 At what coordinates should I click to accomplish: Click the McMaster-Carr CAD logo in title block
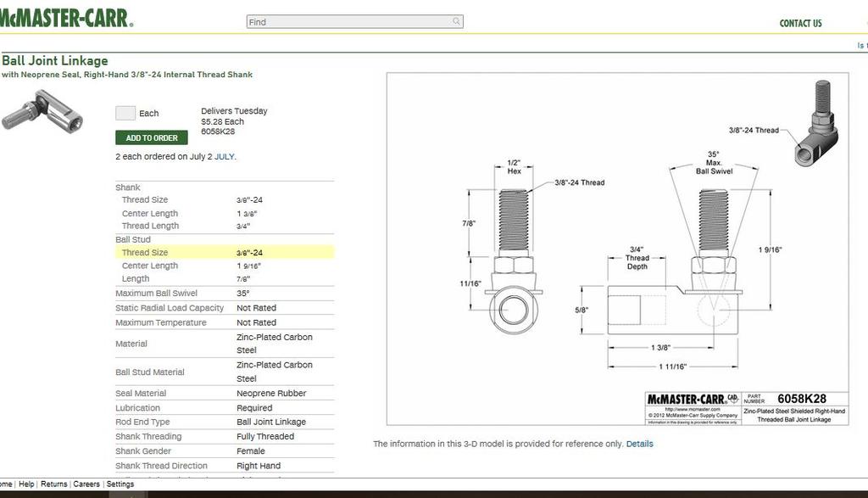(x=692, y=399)
